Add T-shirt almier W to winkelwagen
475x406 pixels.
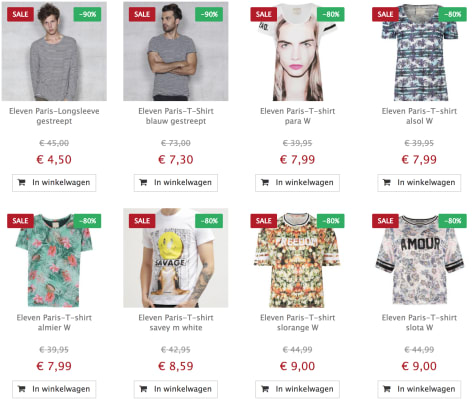click(54, 389)
